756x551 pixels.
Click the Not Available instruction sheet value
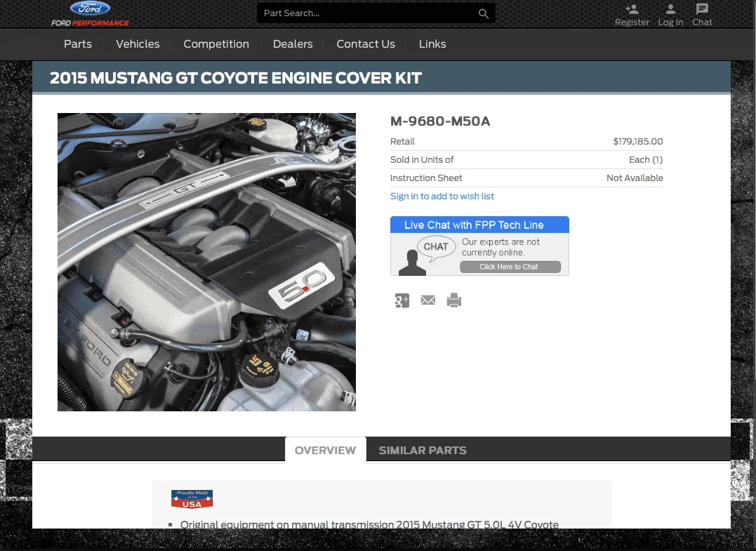coord(635,178)
